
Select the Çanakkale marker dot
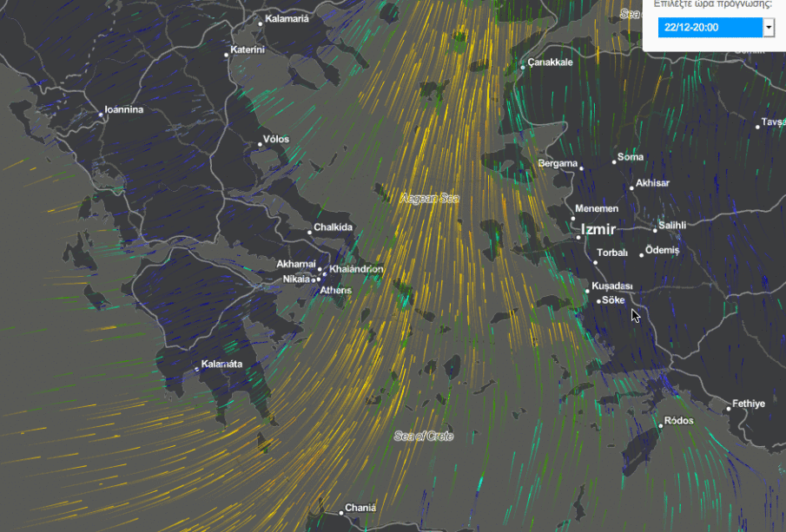524,66
